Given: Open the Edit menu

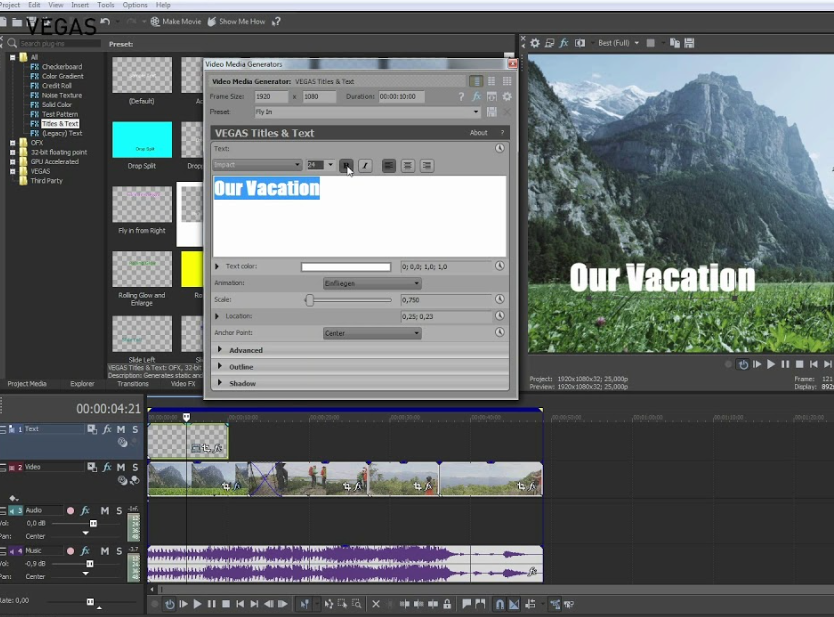Looking at the screenshot, I should (34, 5).
